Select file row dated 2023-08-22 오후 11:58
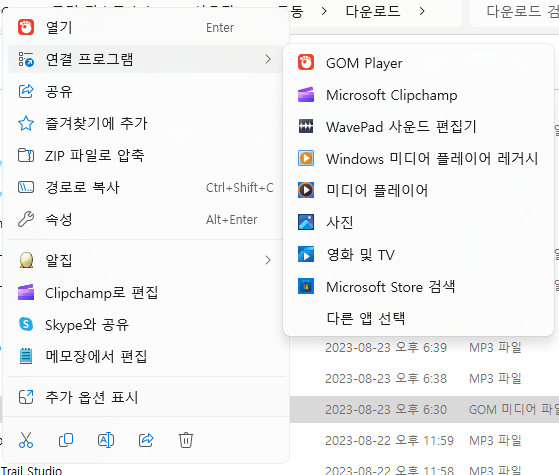 pos(424,470)
